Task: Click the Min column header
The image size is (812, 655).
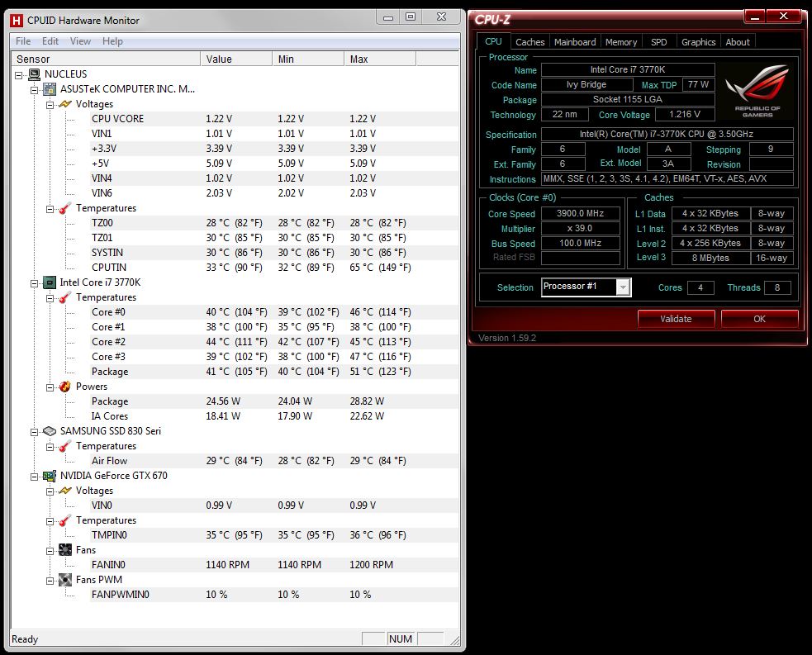Action: coord(308,59)
